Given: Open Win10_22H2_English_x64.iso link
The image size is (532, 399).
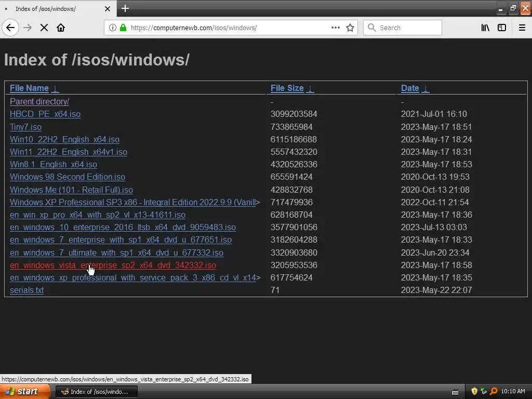Looking at the screenshot, I should click(x=64, y=139).
